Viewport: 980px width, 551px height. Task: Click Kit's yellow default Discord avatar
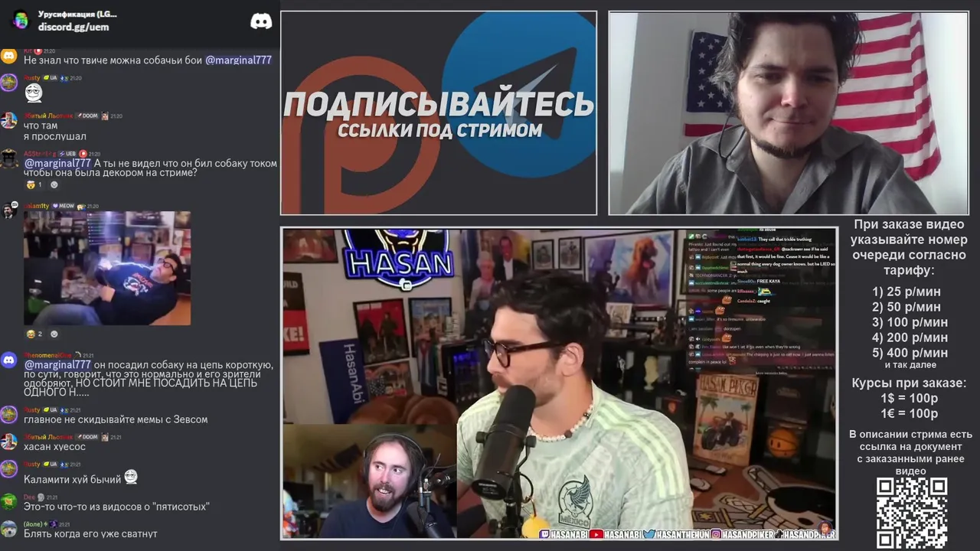click(x=8, y=56)
